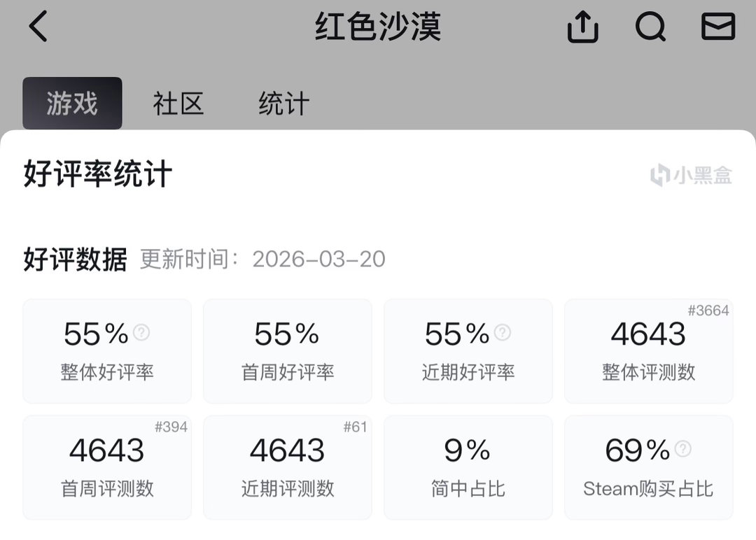Tap the search icon

click(x=651, y=27)
